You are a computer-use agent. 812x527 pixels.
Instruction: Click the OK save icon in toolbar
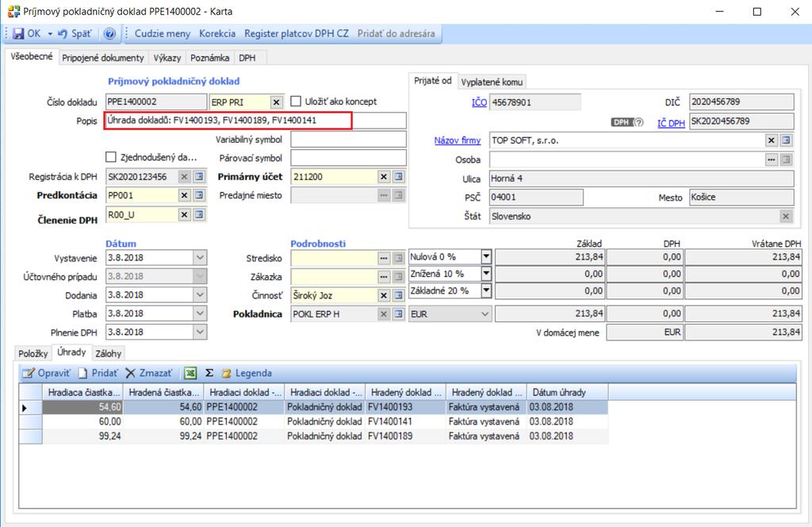point(19,33)
